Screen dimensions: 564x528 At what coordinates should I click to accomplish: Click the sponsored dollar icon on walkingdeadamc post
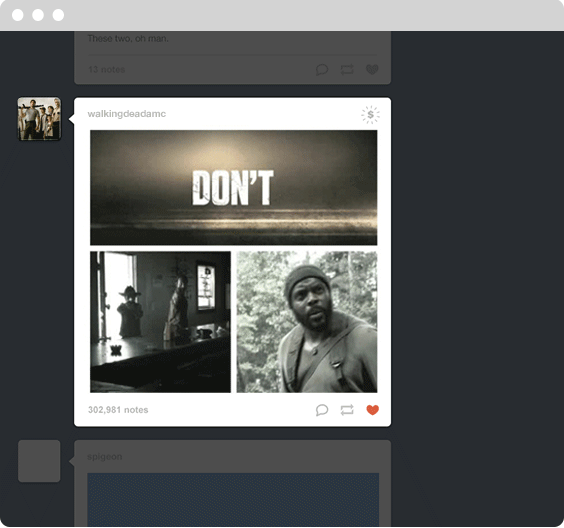coord(370,115)
